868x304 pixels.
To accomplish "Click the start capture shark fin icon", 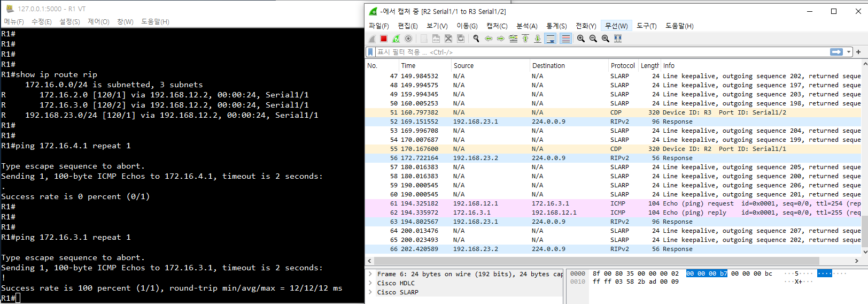I will (x=372, y=39).
